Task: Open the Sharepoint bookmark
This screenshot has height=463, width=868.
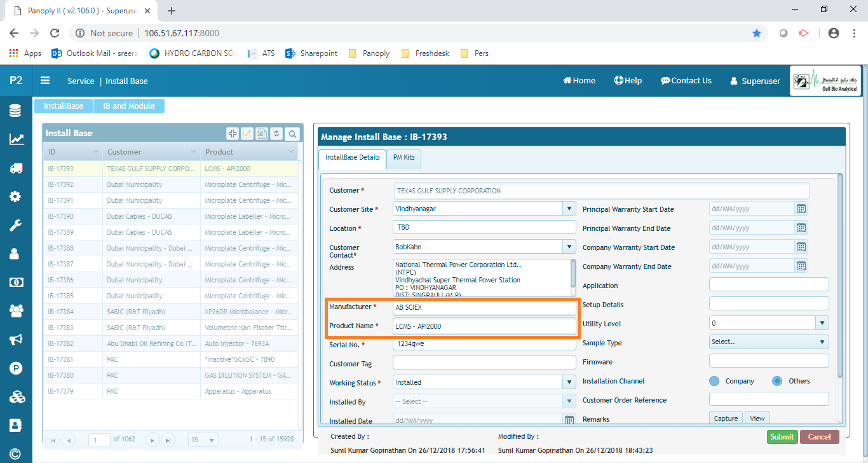Action: pos(311,53)
